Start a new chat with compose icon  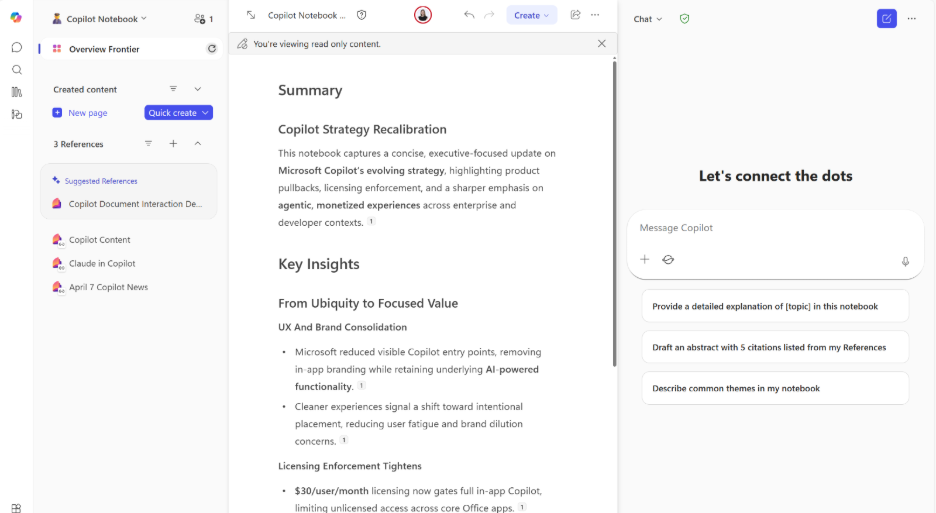(x=886, y=19)
